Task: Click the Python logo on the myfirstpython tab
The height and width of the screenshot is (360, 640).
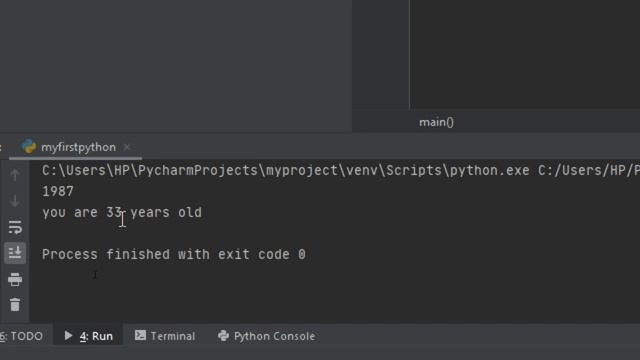Action: [29, 147]
